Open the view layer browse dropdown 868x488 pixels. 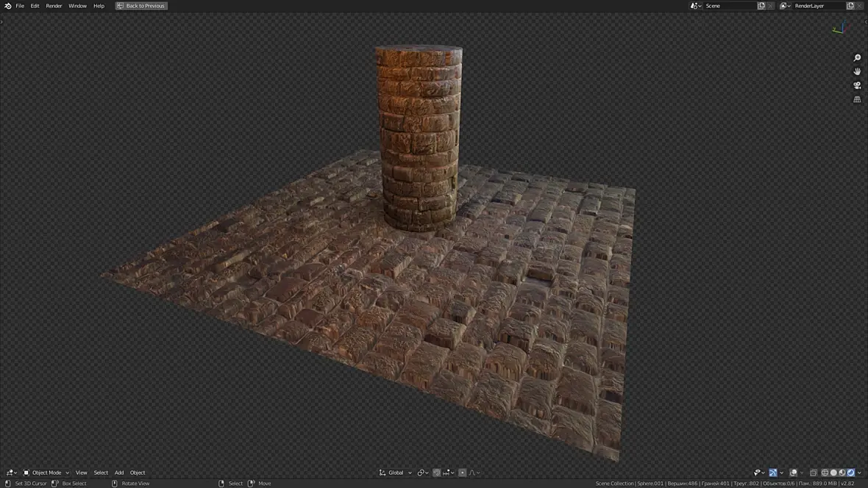pyautogui.click(x=785, y=6)
